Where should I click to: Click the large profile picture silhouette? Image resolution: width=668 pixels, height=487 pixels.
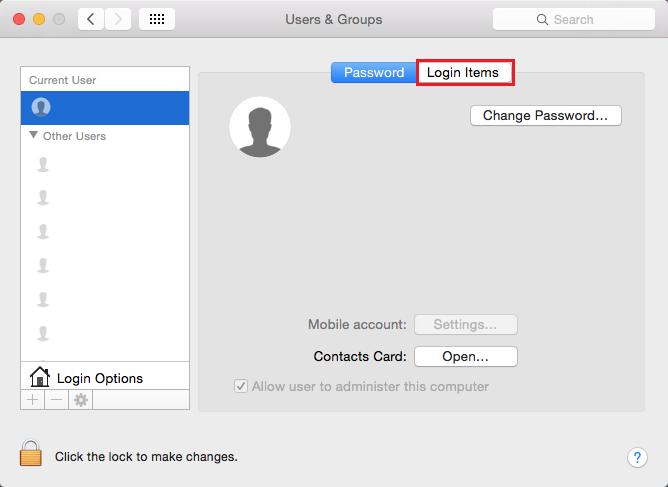click(x=260, y=127)
